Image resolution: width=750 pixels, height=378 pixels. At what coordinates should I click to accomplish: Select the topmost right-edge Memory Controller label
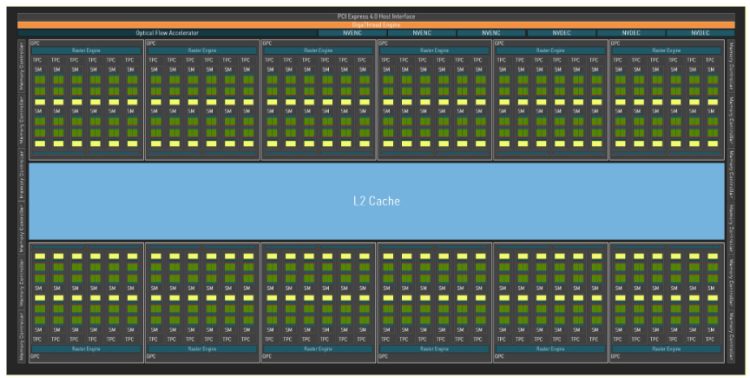pyautogui.click(x=731, y=67)
